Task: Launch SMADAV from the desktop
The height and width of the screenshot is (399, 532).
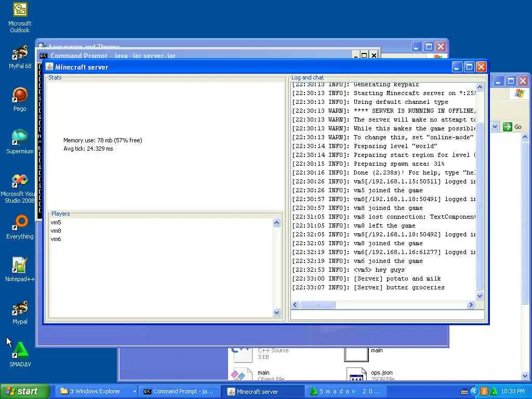Action: point(20,354)
